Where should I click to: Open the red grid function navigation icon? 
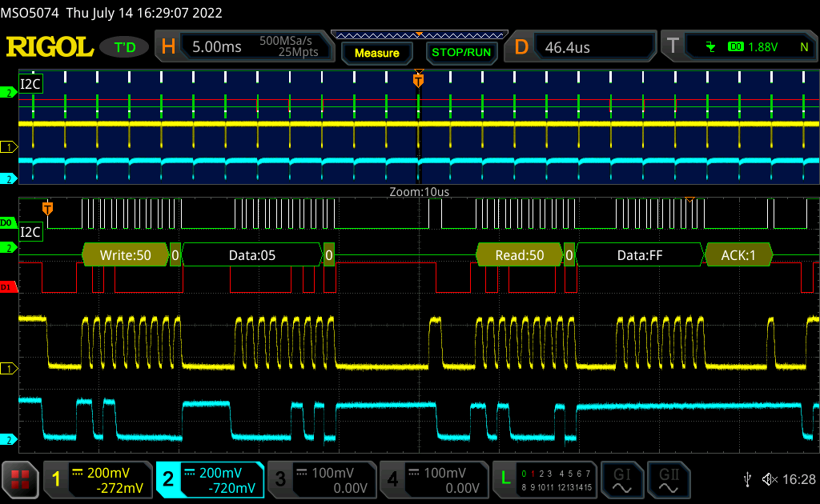point(20,479)
